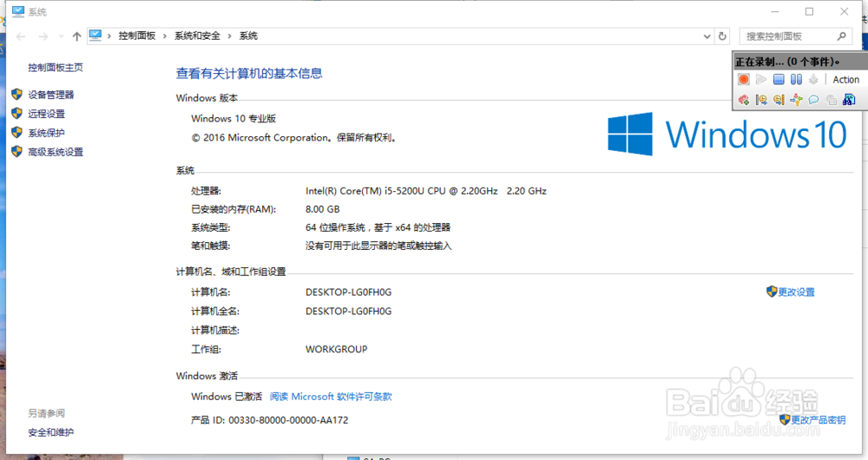
Task: Click the speech bubble comment icon
Action: (x=813, y=100)
